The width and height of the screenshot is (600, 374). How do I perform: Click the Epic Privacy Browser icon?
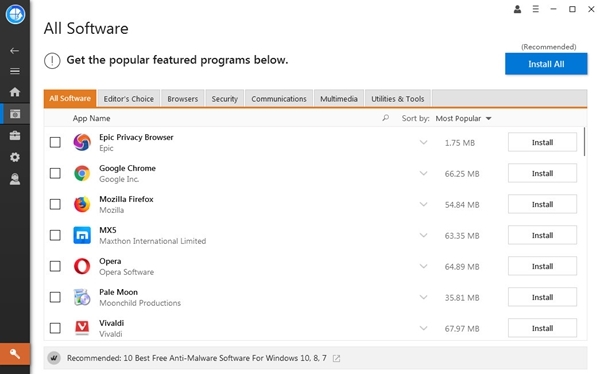click(82, 142)
